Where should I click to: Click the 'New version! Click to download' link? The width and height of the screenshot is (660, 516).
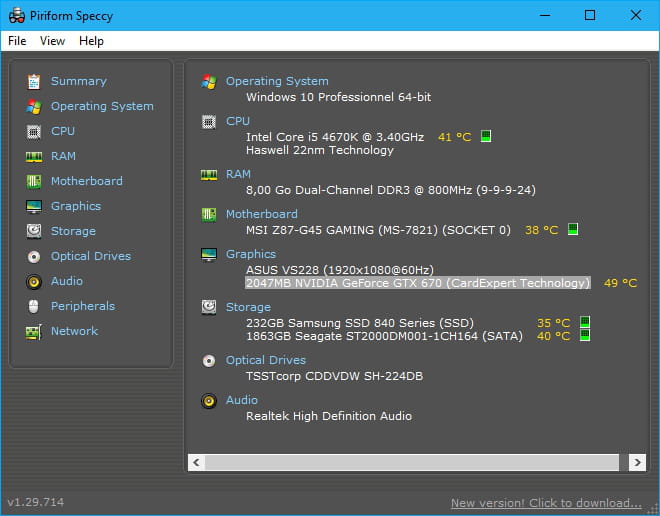coord(546,503)
